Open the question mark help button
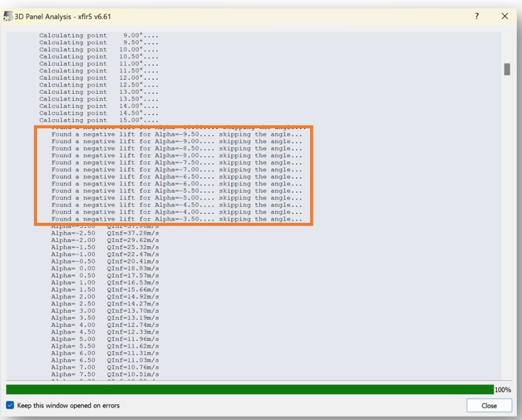The width and height of the screenshot is (522, 420). click(x=477, y=16)
